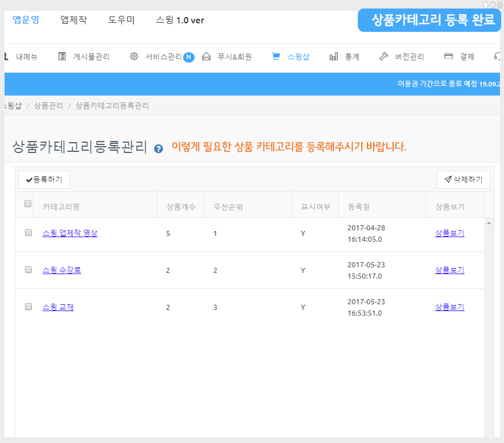Open 스윙샵 shopping cart menu
The height and width of the screenshot is (443, 504).
pos(291,57)
